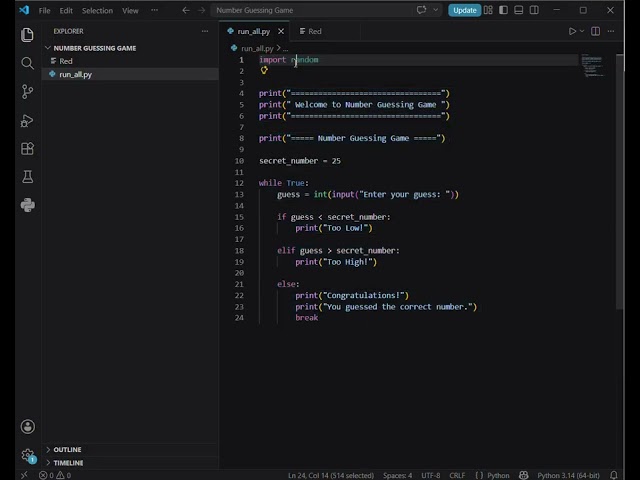Open the run options dropdown
This screenshot has height=480, width=640.
pyautogui.click(x=582, y=31)
